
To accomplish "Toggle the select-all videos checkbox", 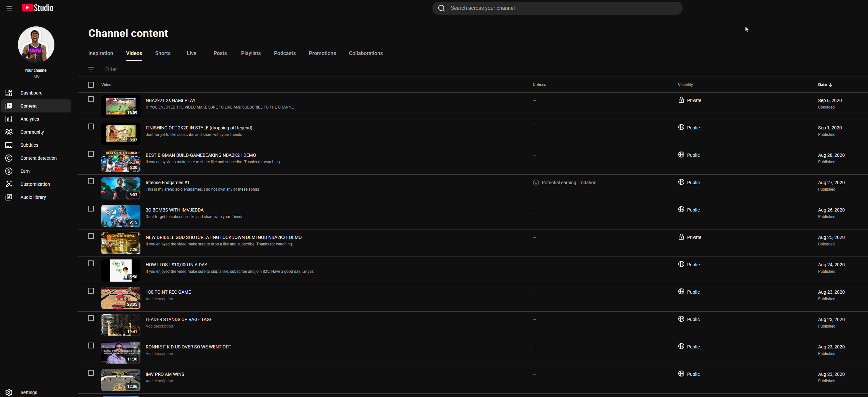I will click(91, 85).
